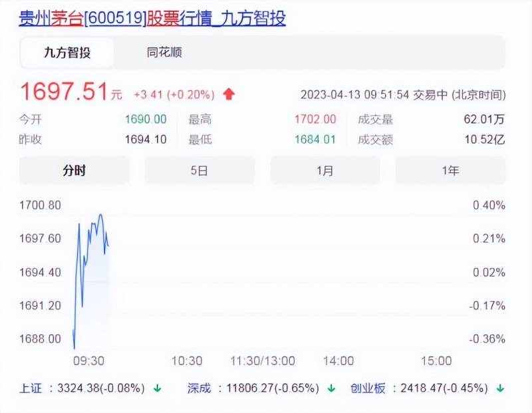Click the percent axis label -0.17%

(487, 305)
